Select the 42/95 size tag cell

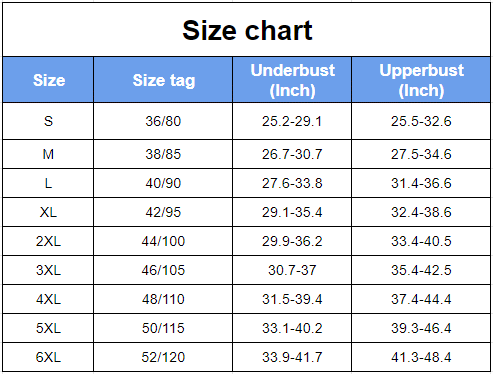(163, 212)
